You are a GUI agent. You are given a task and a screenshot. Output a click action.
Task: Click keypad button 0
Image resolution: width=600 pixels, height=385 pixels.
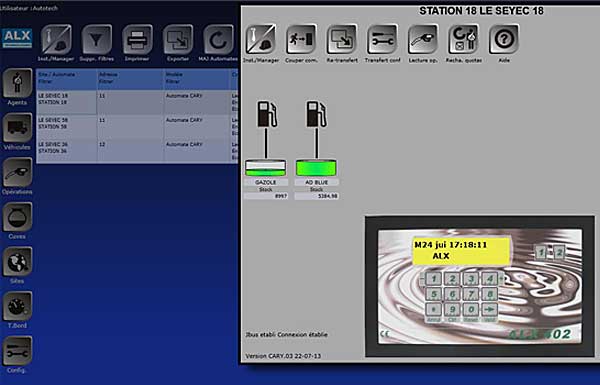coord(471,309)
